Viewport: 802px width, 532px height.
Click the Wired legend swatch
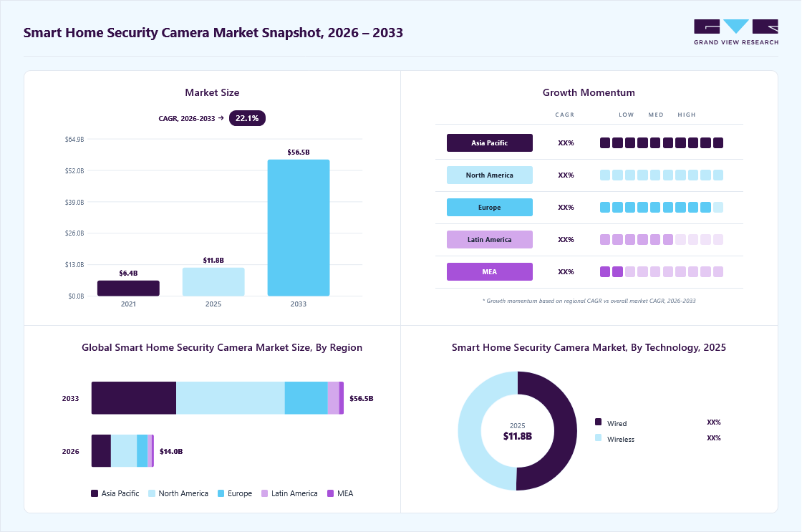pos(599,422)
